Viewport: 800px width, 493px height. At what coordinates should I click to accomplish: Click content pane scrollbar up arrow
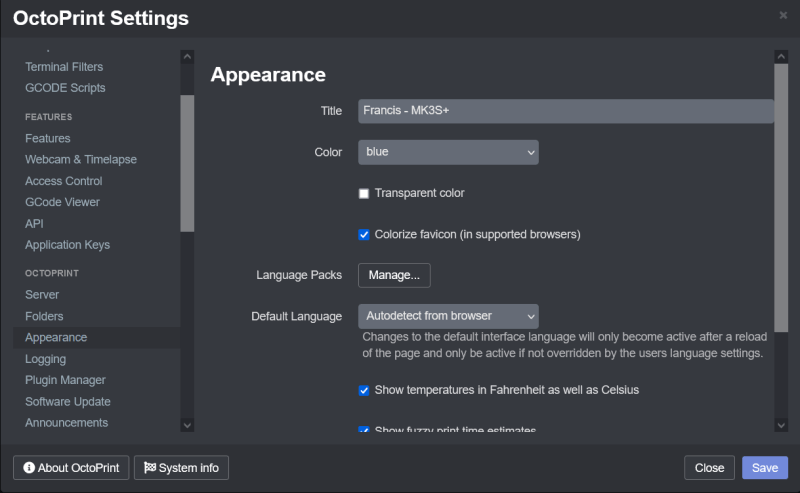781,57
